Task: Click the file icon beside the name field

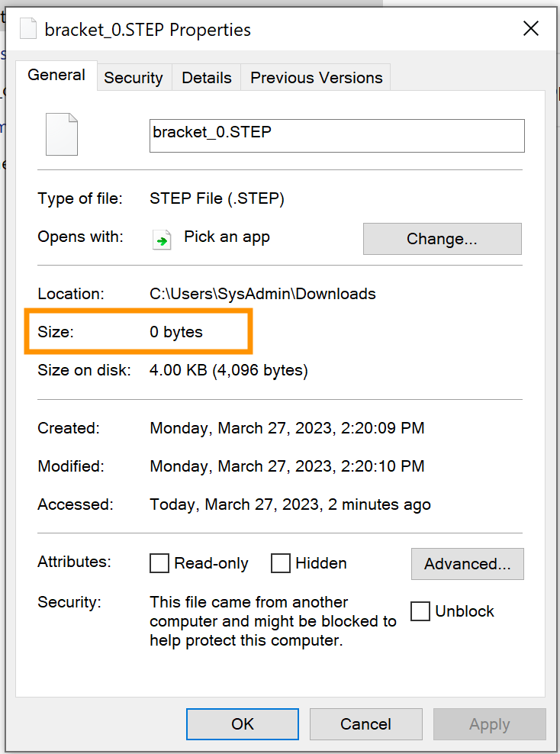Action: (x=61, y=134)
